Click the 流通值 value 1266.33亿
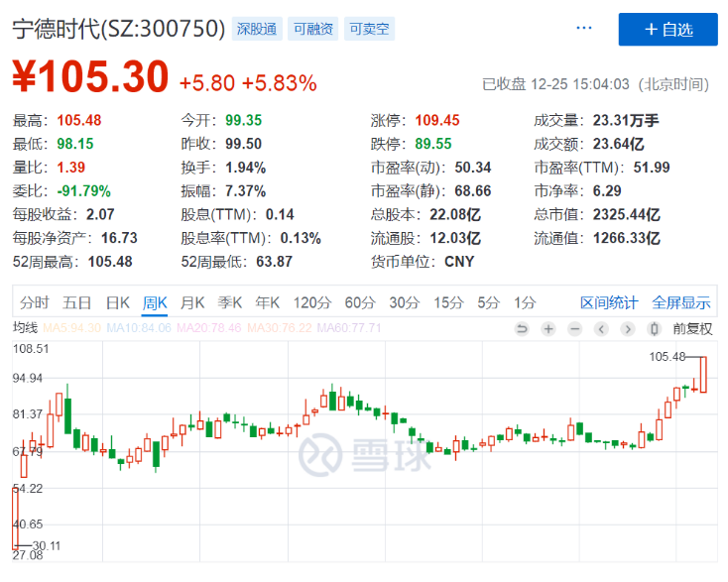728x582 pixels. coord(626,239)
